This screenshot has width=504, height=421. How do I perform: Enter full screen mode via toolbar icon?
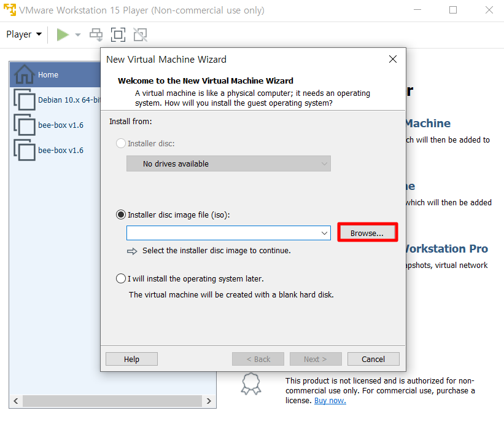tap(118, 35)
